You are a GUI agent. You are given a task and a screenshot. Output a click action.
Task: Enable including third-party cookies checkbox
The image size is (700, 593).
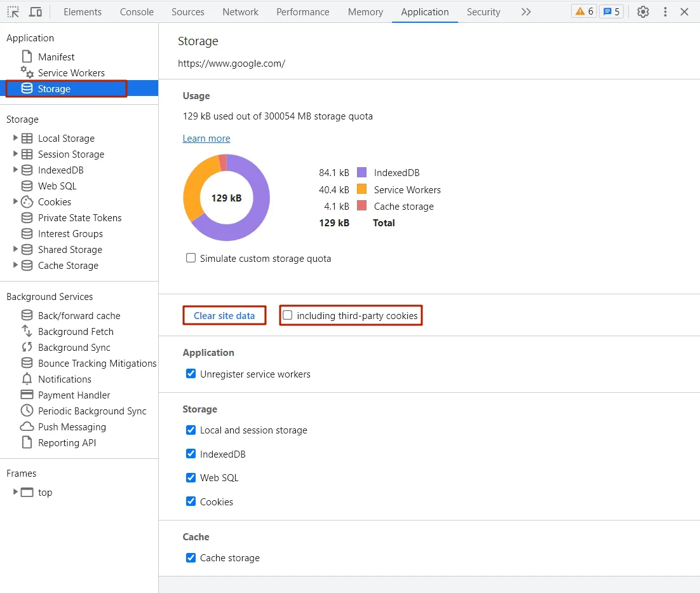(288, 315)
